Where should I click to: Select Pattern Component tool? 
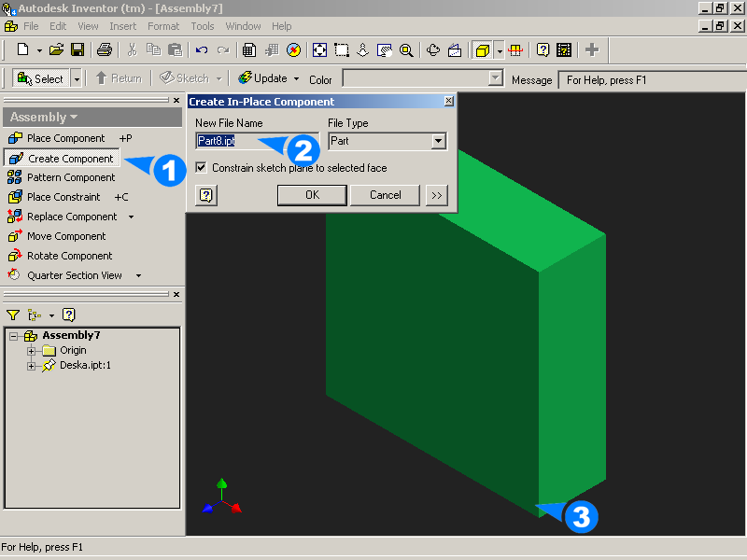pos(62,177)
